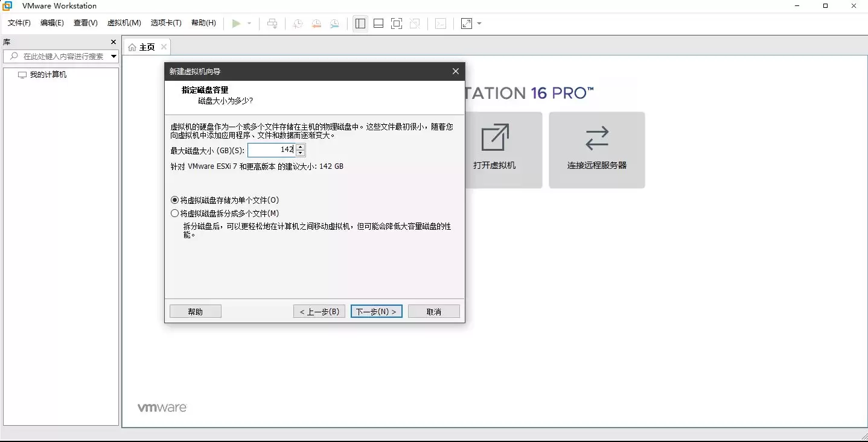Viewport: 868px width, 442px height.
Task: Open the snapshot manager wrench icon
Action: coord(334,24)
